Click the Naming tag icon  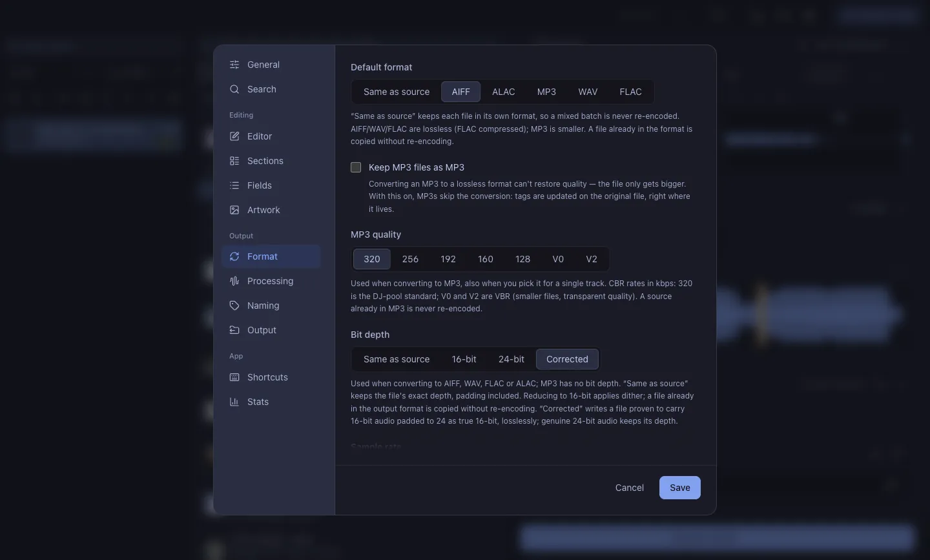(234, 306)
